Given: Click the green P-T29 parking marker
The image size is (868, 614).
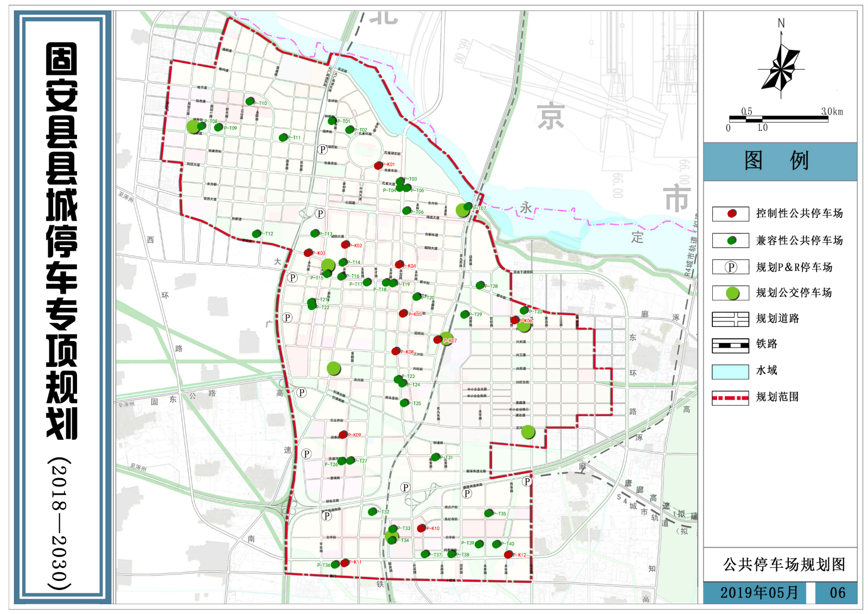Looking at the screenshot, I should [465, 314].
